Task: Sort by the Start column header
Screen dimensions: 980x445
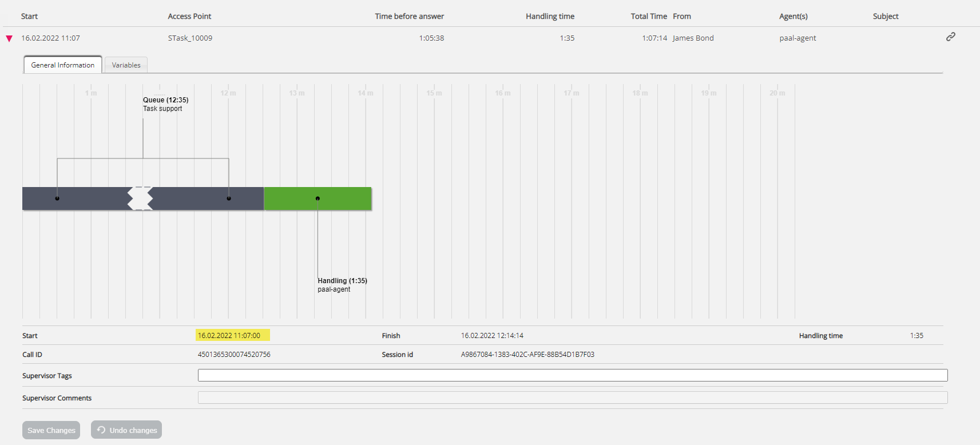Action: click(x=29, y=17)
